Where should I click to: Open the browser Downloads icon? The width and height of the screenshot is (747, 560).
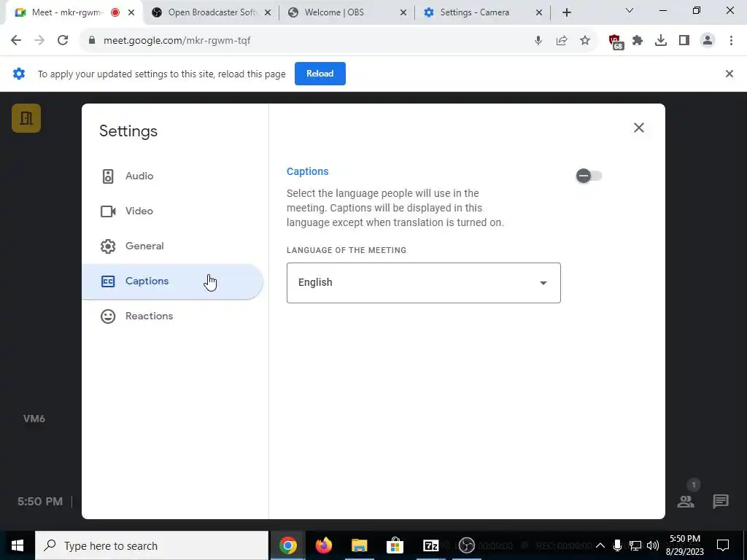pos(661,41)
